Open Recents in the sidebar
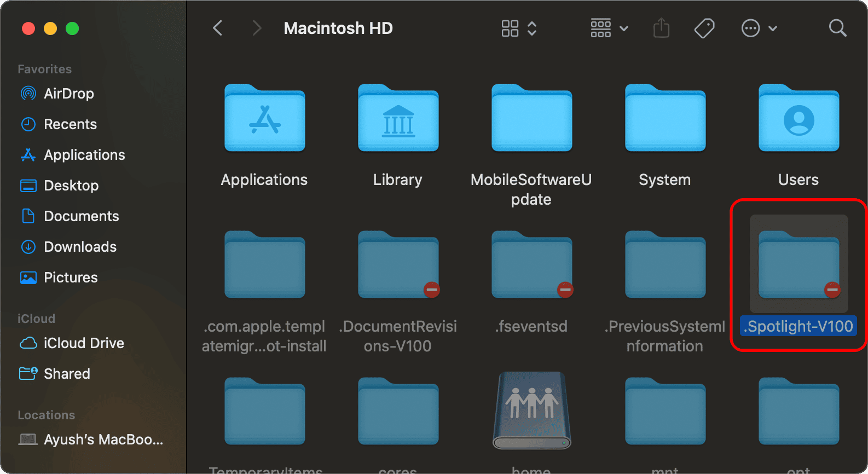The image size is (868, 474). [70, 124]
